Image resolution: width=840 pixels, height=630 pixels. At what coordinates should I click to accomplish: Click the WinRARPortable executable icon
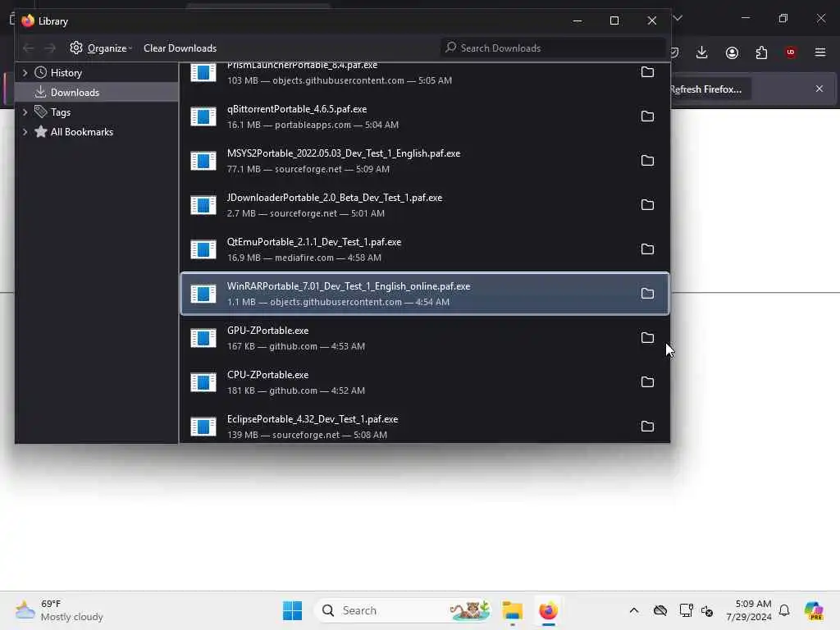pos(203,294)
